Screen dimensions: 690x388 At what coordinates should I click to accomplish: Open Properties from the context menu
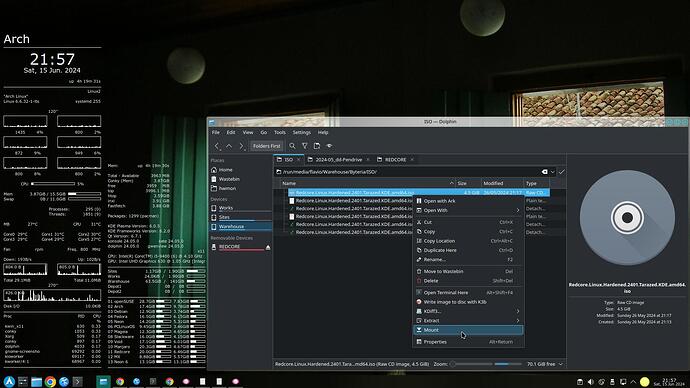[468, 342]
